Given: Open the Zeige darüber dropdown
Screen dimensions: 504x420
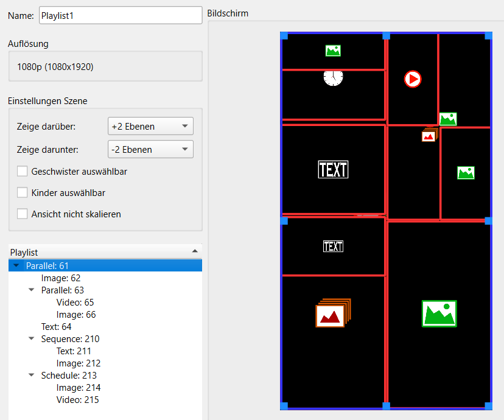Looking at the screenshot, I should pos(150,127).
